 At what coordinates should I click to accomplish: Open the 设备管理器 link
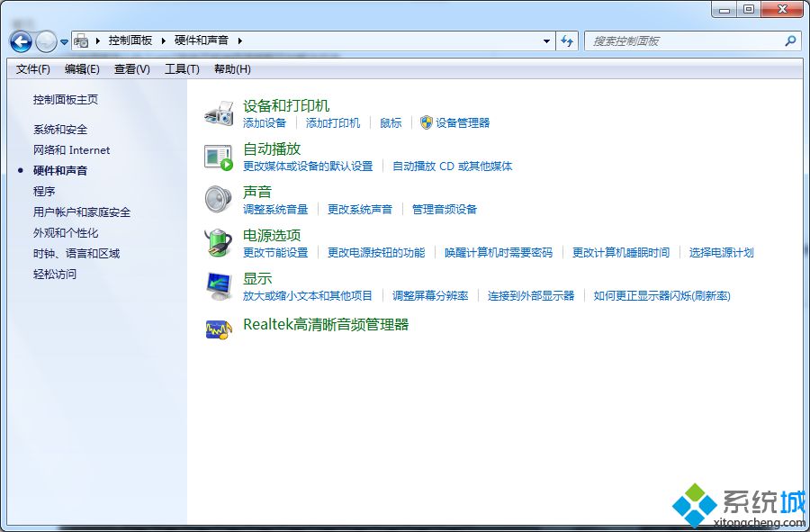[463, 122]
